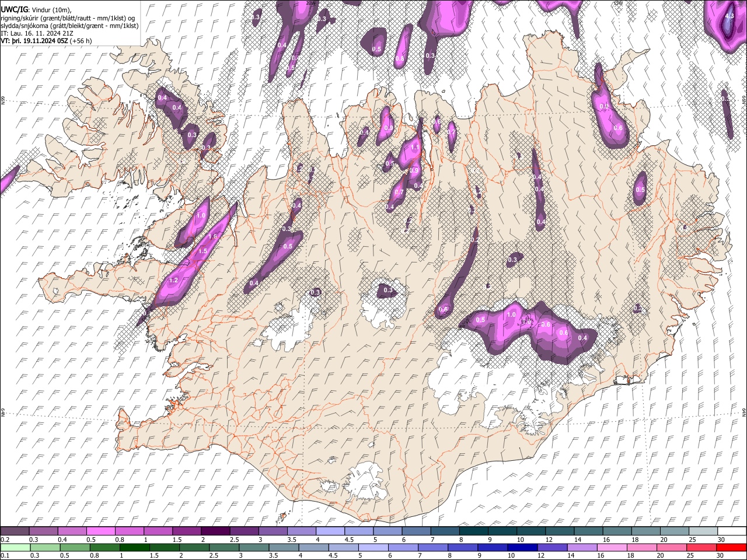747x560 pixels.
Task: Click the darkest purple 2–2.5 swatch in upper legend
Action: (216, 531)
